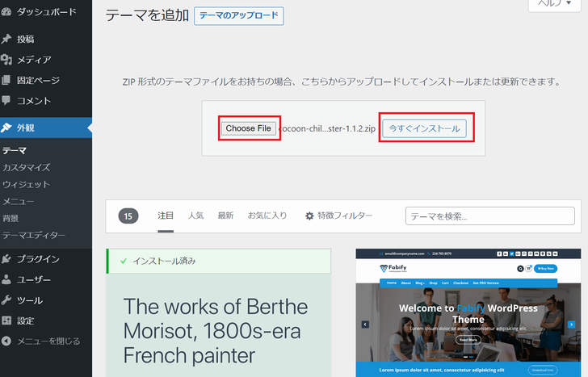Click the Plugins plug icon
Viewport: 588px width, 377px height.
[x=6, y=259]
